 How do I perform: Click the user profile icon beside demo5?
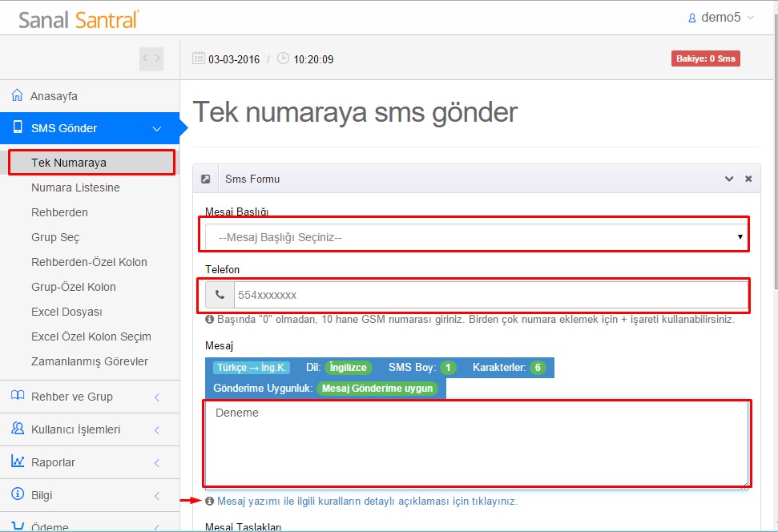click(x=691, y=18)
